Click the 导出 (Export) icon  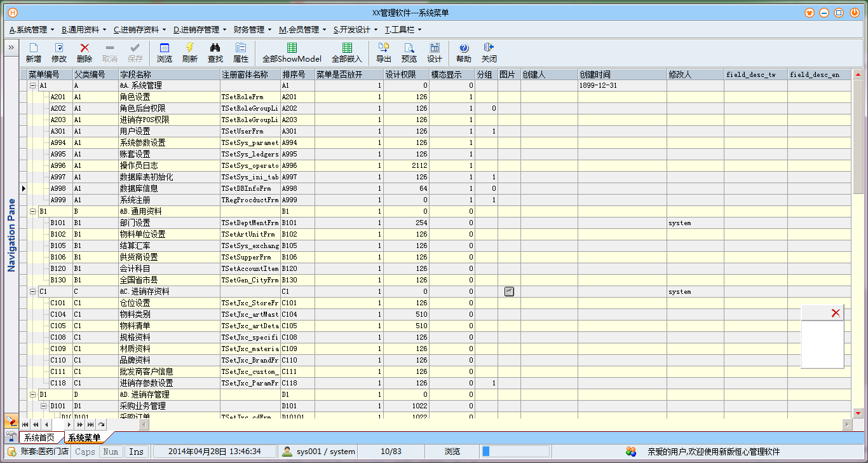pyautogui.click(x=384, y=52)
